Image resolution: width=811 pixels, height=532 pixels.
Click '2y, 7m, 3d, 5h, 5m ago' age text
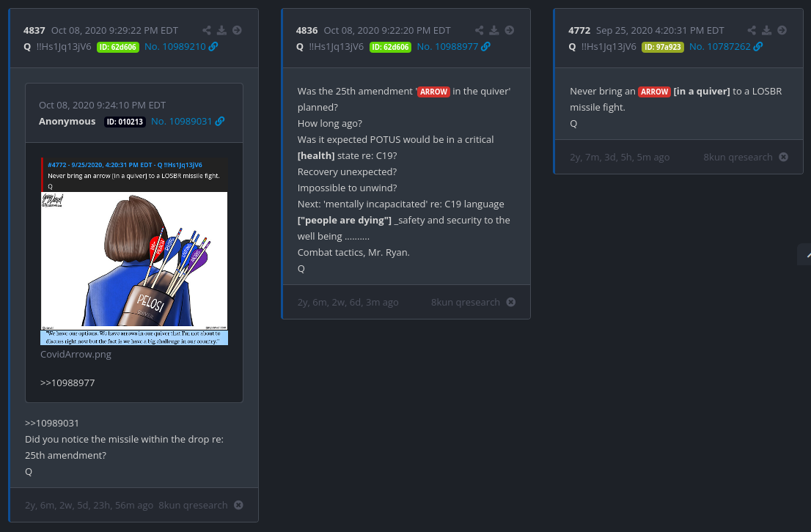point(620,157)
